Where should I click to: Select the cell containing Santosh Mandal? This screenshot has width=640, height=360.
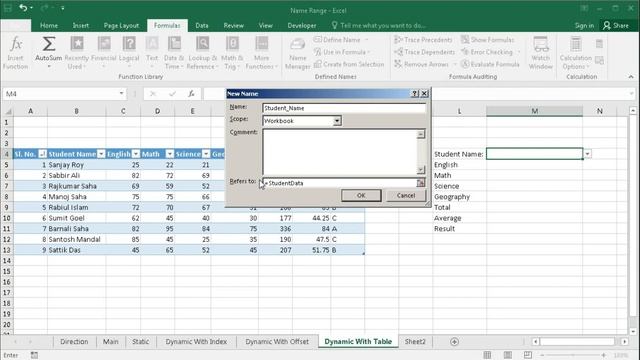(x=76, y=239)
